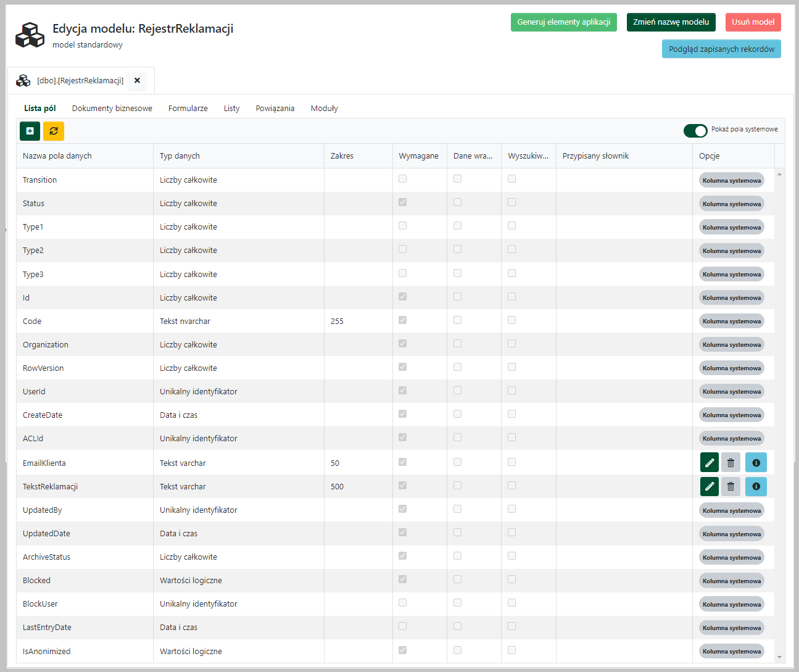Delete the TekstReklamacji field using trash icon
Screen dimensions: 799x672
tap(731, 486)
